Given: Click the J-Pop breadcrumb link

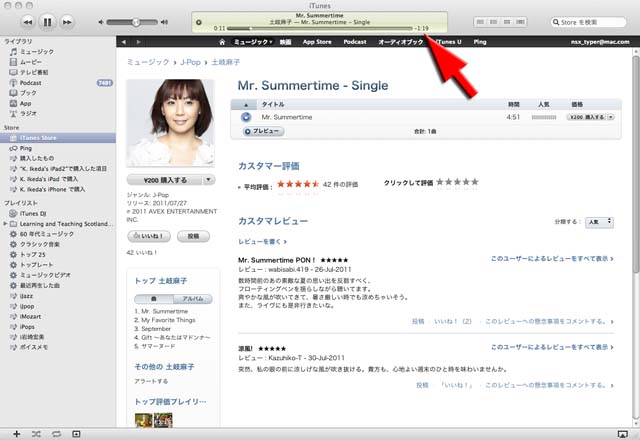Looking at the screenshot, I should 190,62.
